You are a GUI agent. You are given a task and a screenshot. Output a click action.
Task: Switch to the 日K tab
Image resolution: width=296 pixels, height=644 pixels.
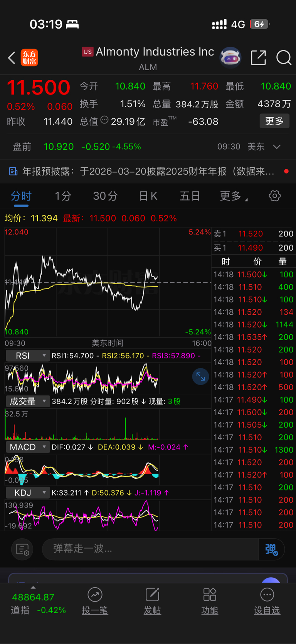148,196
